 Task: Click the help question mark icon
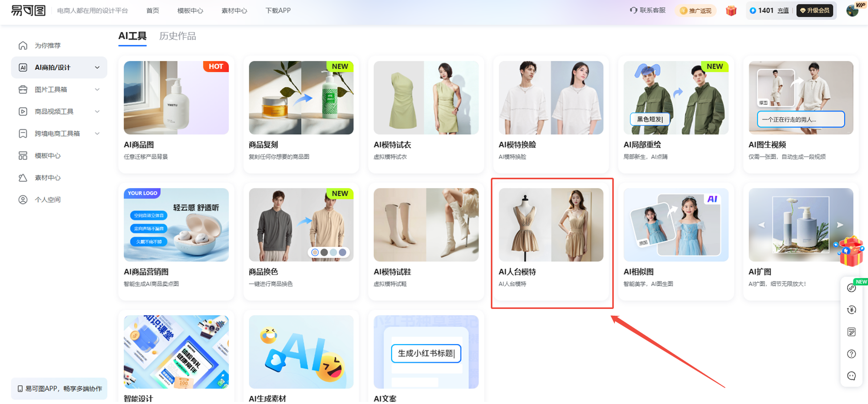click(852, 354)
